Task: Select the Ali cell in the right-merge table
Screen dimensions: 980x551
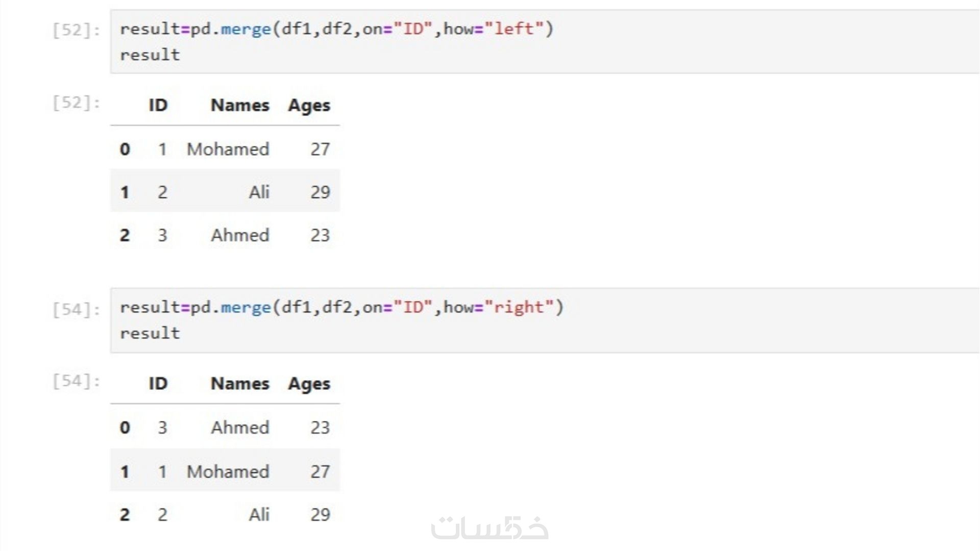Action: [259, 514]
